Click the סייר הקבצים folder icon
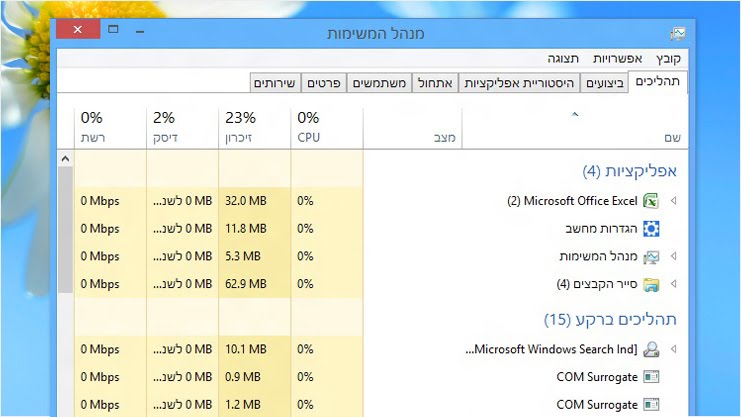741x417 pixels. [x=651, y=285]
